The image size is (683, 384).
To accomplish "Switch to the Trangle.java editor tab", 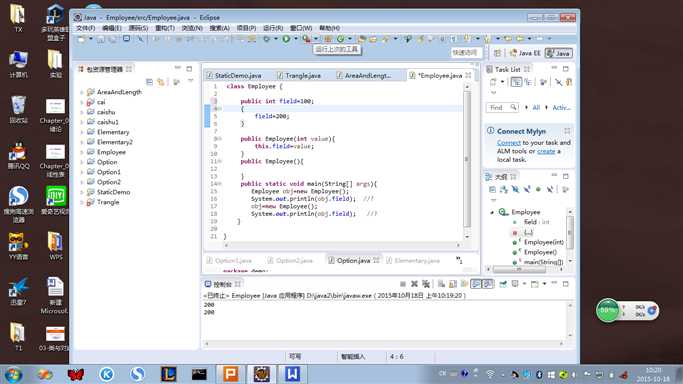I will (299, 75).
